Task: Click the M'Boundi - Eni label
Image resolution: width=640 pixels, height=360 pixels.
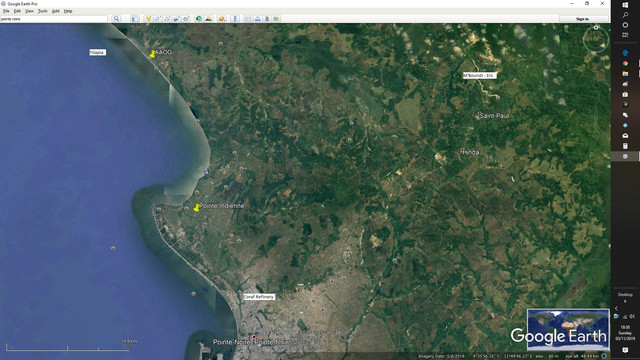Action: (x=479, y=76)
